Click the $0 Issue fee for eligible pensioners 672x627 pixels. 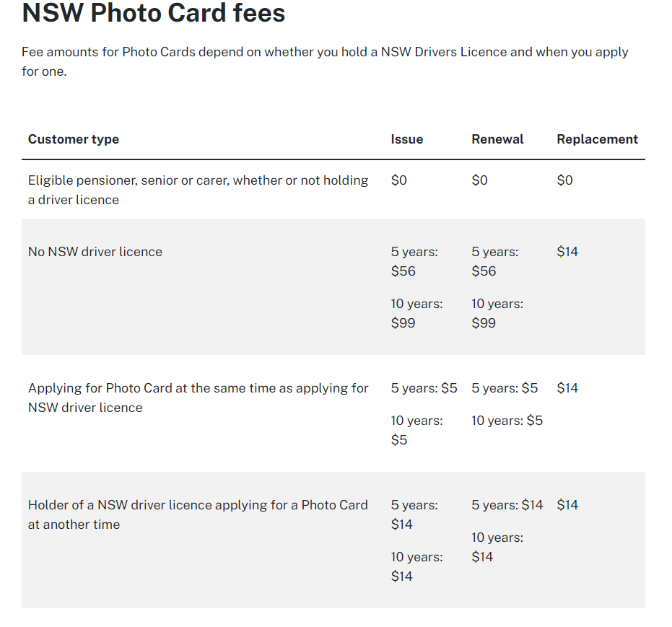click(x=399, y=180)
